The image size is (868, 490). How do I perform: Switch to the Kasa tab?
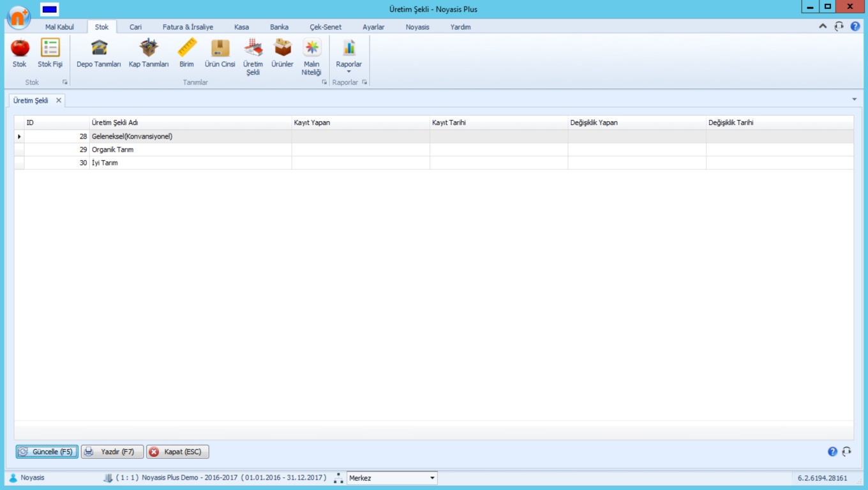(241, 27)
